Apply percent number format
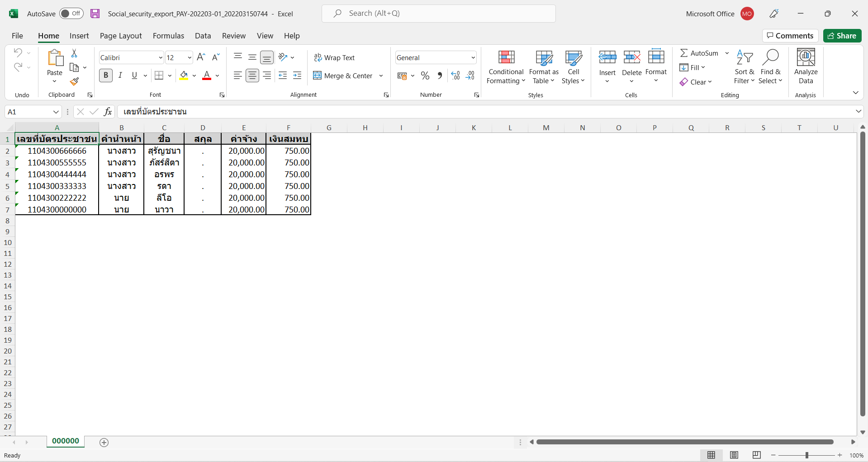 [425, 75]
